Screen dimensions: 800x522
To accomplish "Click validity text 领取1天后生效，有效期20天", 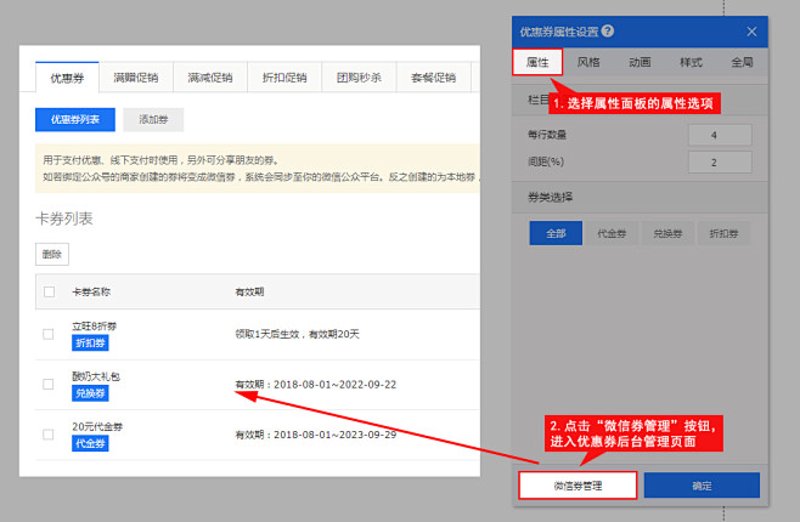I will (297, 334).
